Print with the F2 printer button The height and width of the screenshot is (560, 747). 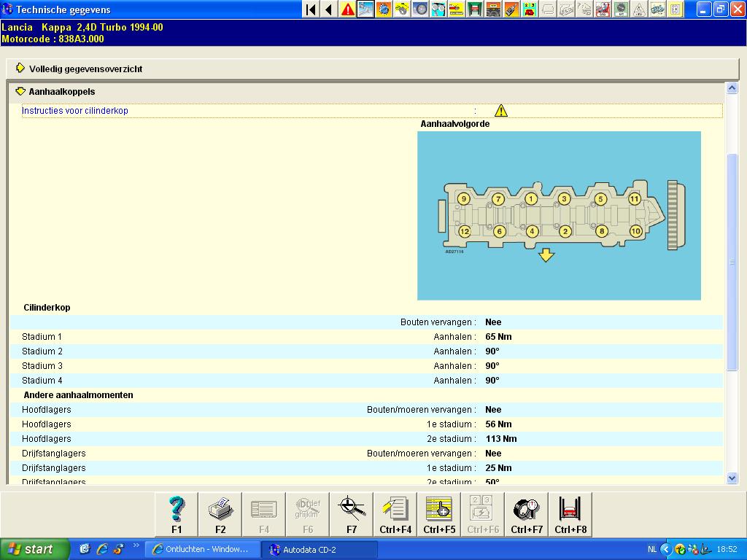click(x=220, y=514)
